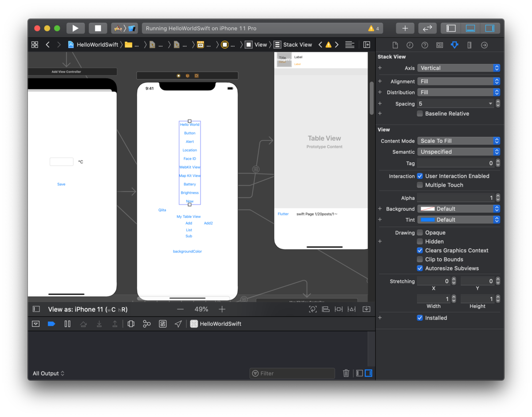Open the Quick Help inspector

pos(424,45)
